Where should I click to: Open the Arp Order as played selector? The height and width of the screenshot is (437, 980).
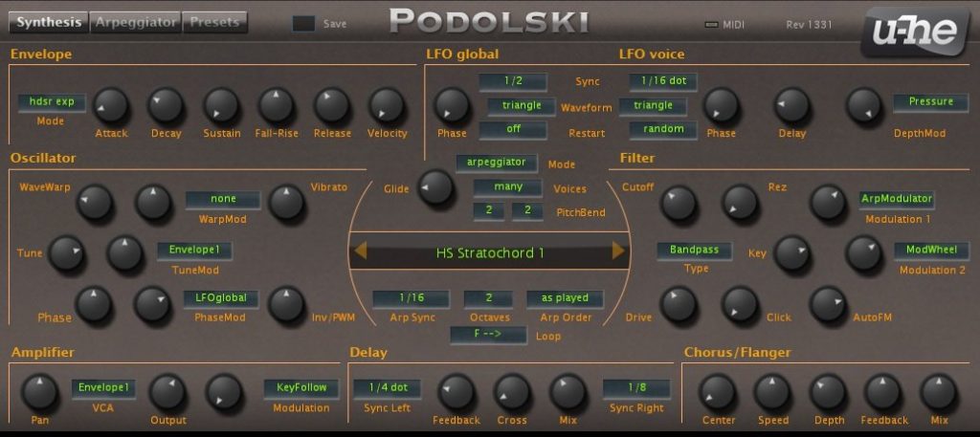(565, 298)
